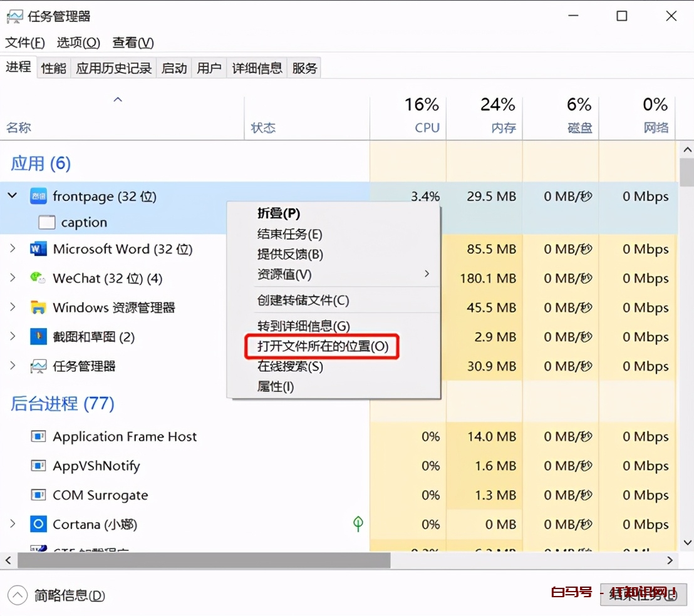Viewport: 694px width, 616px height.
Task: Select the frontpage (32 位) app icon
Action: [38, 196]
